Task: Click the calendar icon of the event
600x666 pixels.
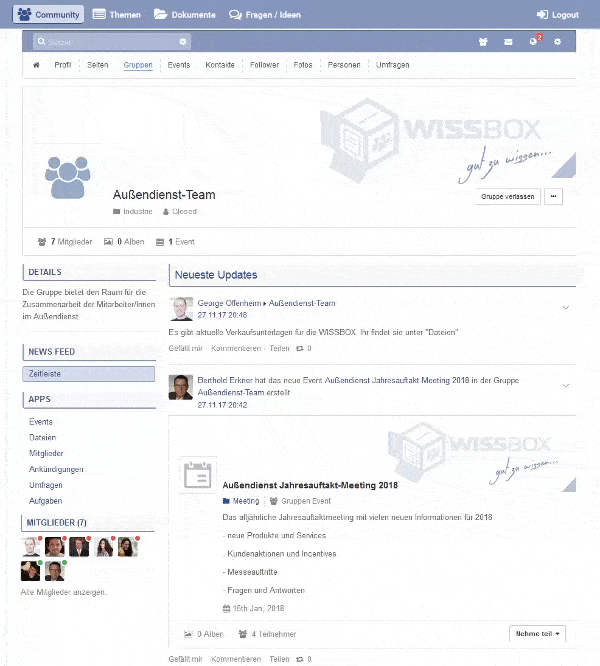Action: [198, 475]
